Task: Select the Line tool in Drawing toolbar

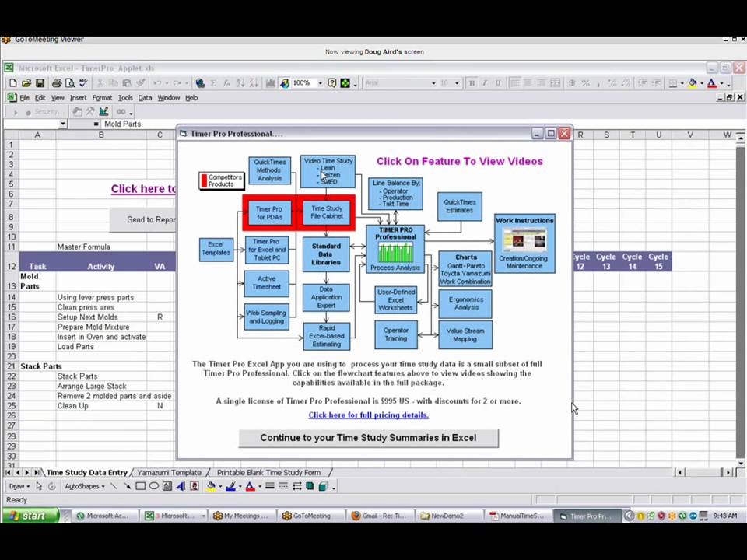Action: (x=114, y=486)
